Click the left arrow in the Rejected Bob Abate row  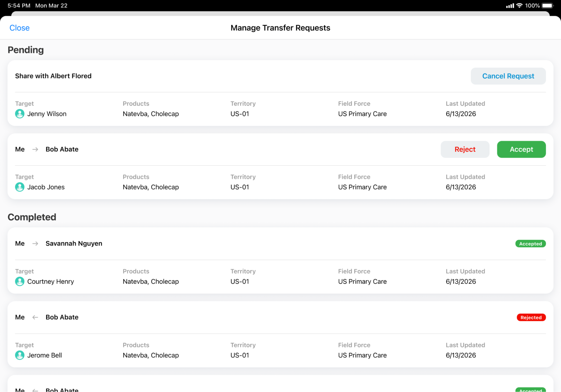pyautogui.click(x=35, y=317)
